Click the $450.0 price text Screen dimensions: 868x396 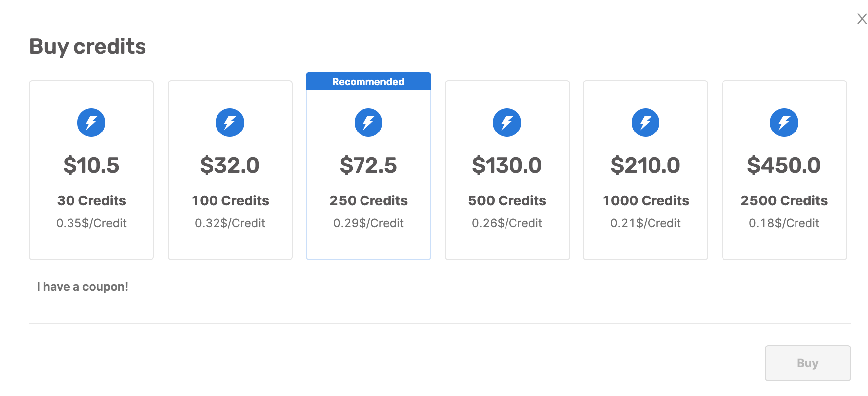point(784,165)
